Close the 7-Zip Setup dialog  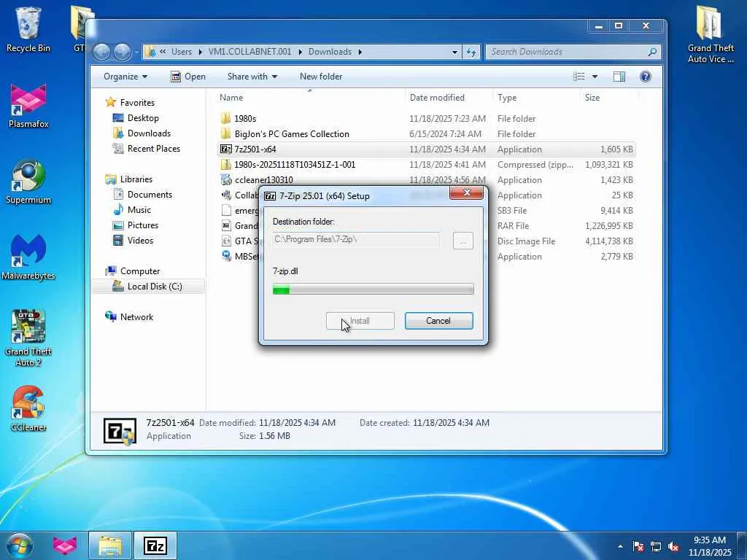466,192
